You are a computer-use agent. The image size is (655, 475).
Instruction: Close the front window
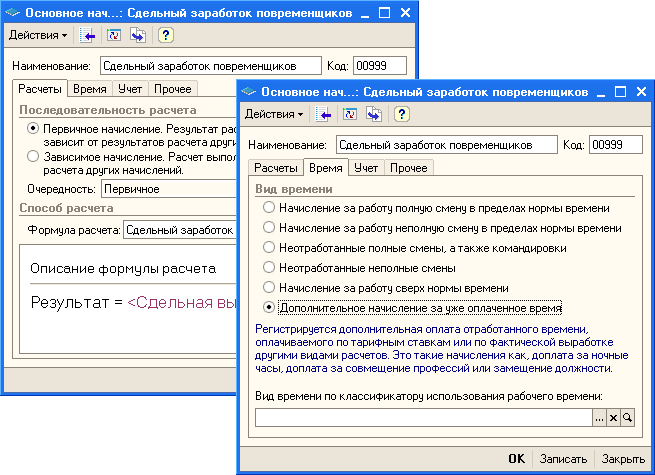(x=641, y=91)
